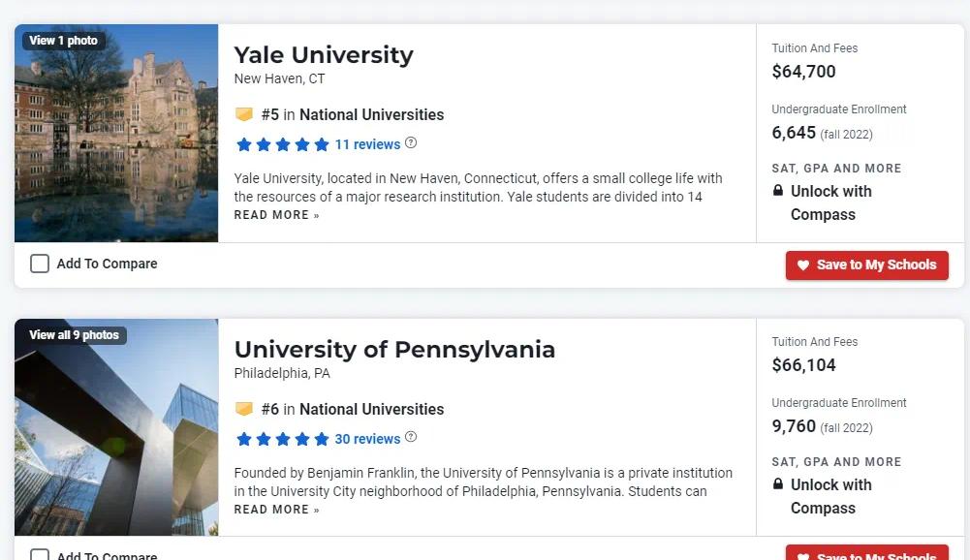Check Add To Compare for University of Pennsylvania
Screen dimensions: 970x560
[x=40, y=554]
